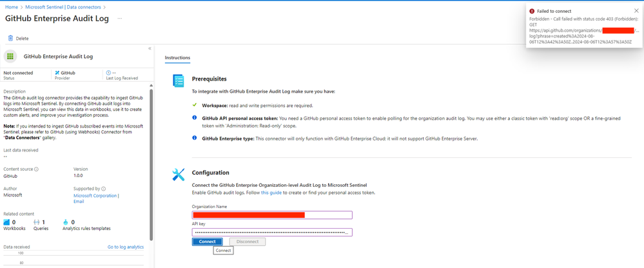Image resolution: width=644 pixels, height=268 pixels.
Task: Click the left pane vertical scrollbar
Action: click(x=151, y=164)
